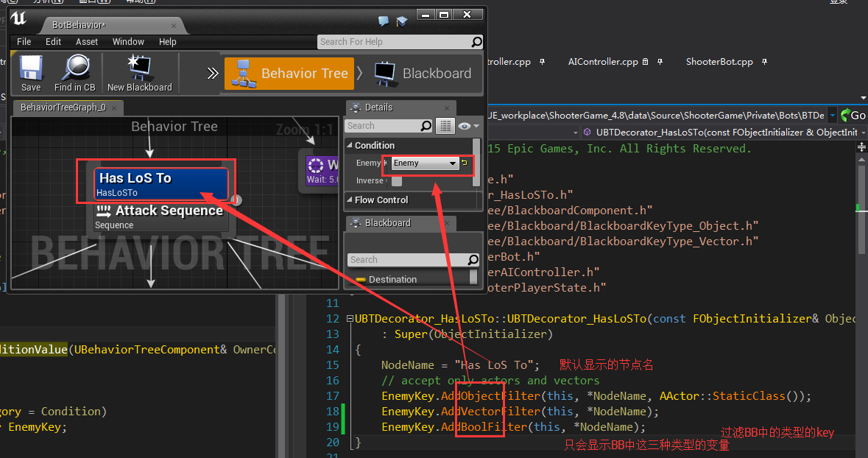Open the Enemy Key dropdown
Image resolution: width=868 pixels, height=458 pixels.
425,163
